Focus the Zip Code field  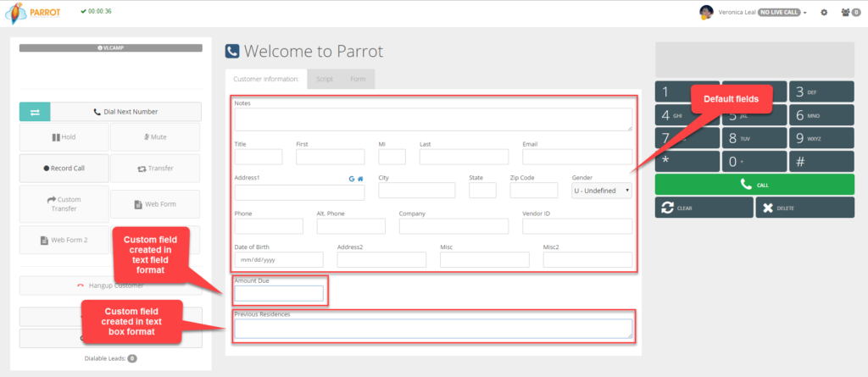pos(534,191)
